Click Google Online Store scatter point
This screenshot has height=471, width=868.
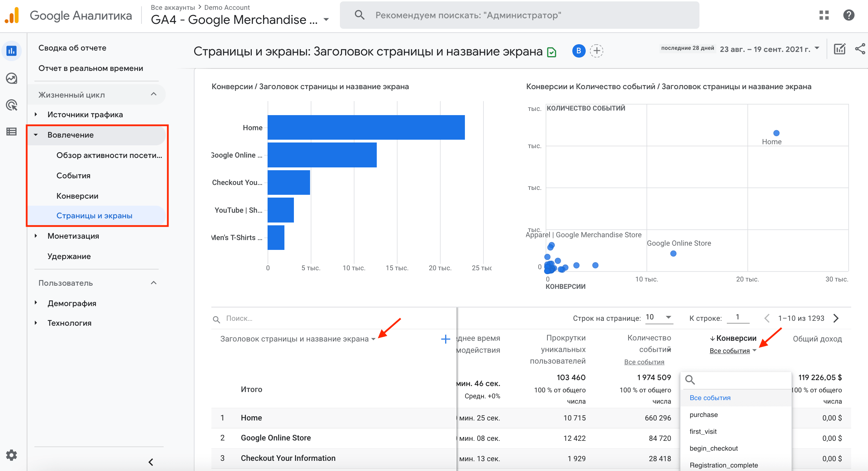point(673,253)
